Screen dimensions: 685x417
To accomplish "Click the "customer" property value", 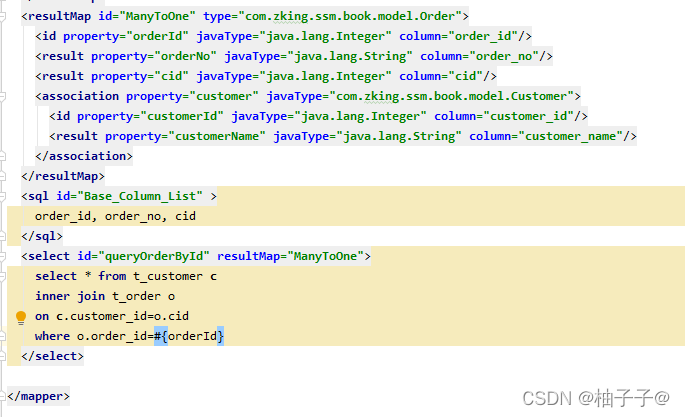I will [224, 96].
